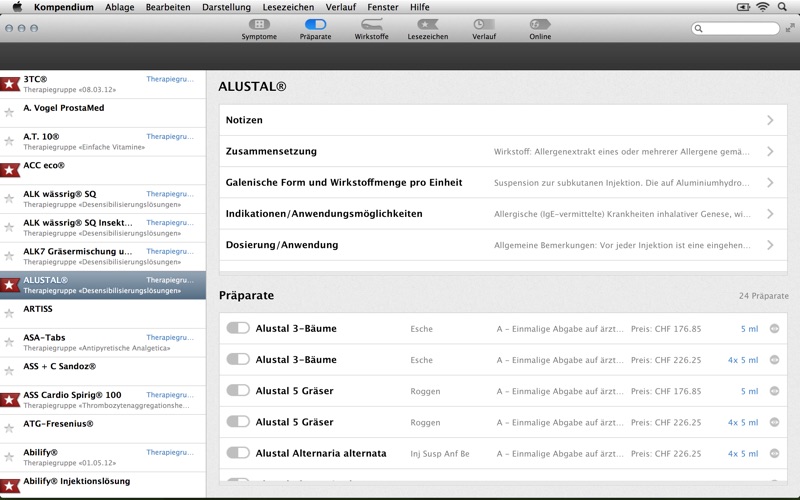Select ATG-Fresenius® in the list
Viewport: 800px width, 500px height.
103,429
